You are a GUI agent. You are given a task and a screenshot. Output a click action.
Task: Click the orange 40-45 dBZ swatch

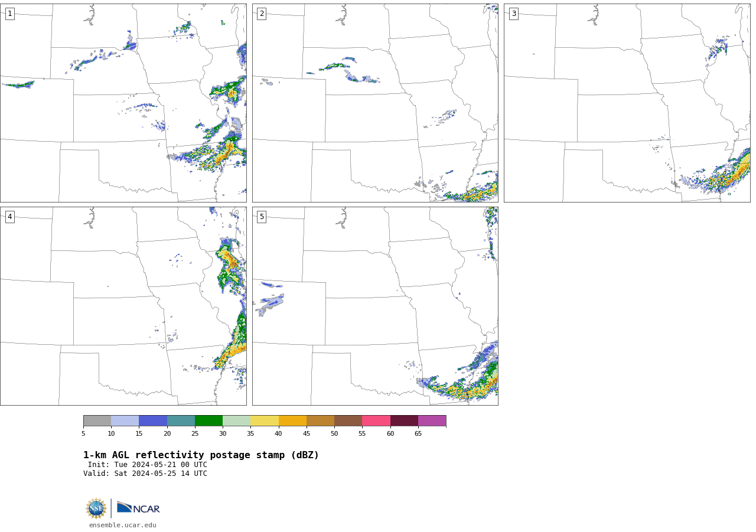(x=292, y=421)
